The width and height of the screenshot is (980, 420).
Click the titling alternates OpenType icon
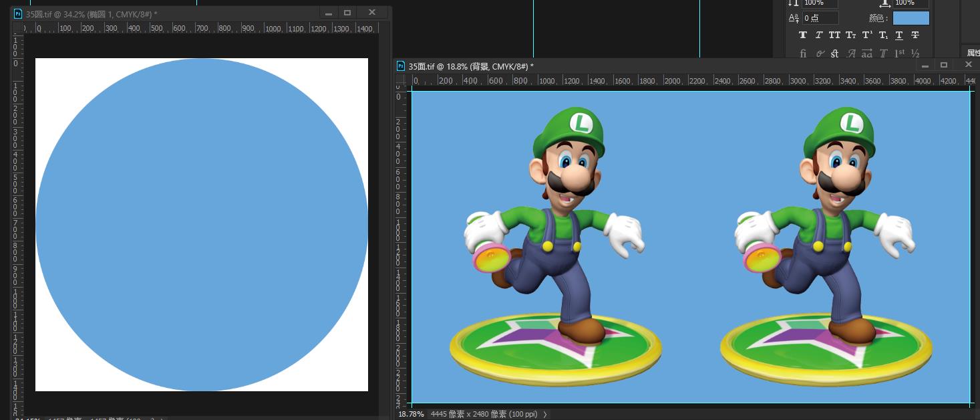click(x=883, y=54)
